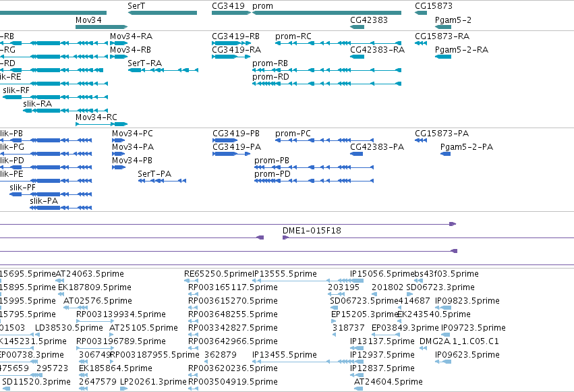Select the SD06723.3prime EST label

click(440, 287)
